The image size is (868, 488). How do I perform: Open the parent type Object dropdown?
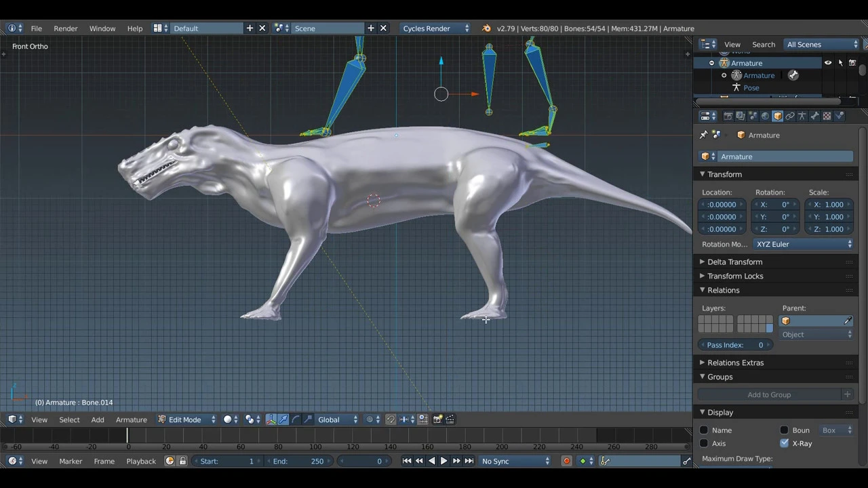pyautogui.click(x=816, y=335)
